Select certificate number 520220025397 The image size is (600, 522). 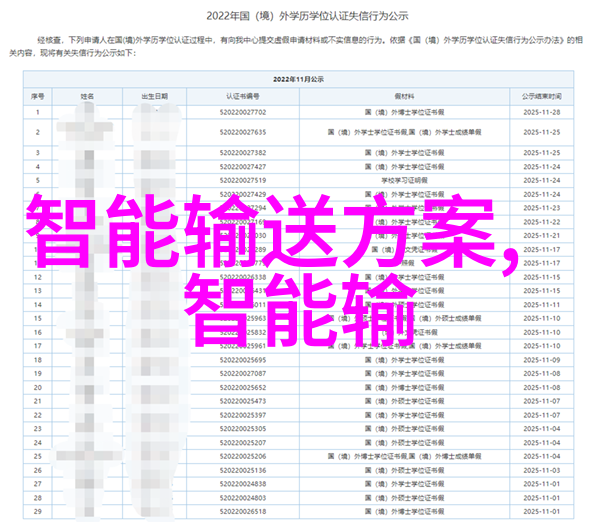tap(243, 415)
